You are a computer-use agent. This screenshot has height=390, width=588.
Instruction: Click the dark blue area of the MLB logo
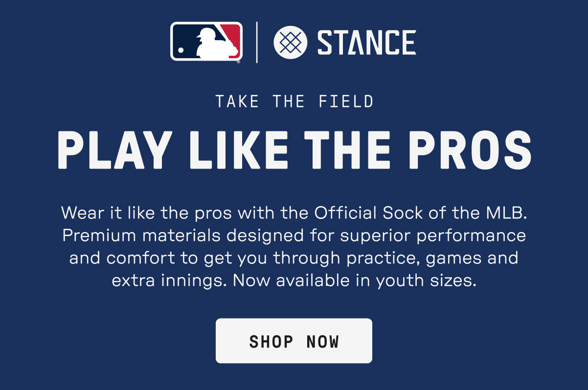(186, 37)
